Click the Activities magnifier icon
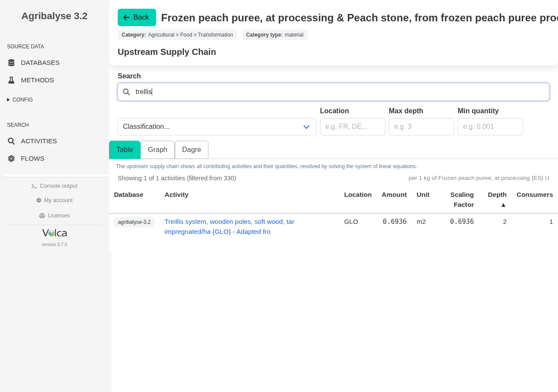 click(11, 141)
